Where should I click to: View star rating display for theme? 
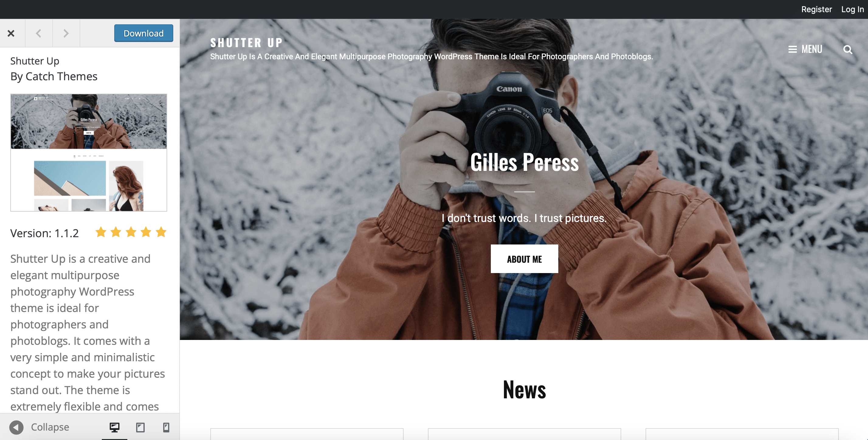[129, 232]
